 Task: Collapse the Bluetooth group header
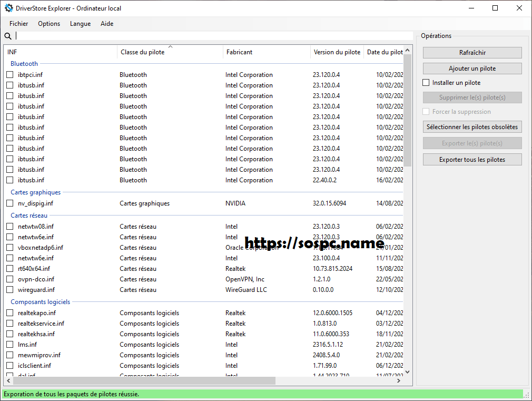[x=24, y=64]
